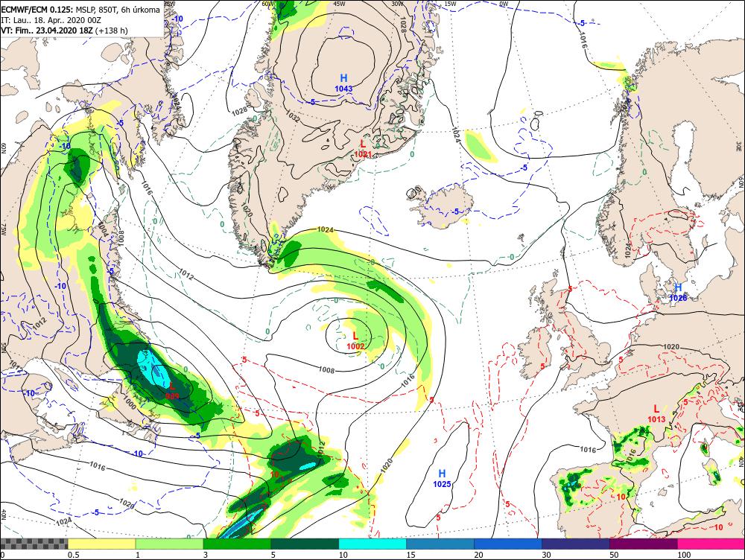
Task: Click the light green 1–3 legend swatch
Action: pos(170,544)
